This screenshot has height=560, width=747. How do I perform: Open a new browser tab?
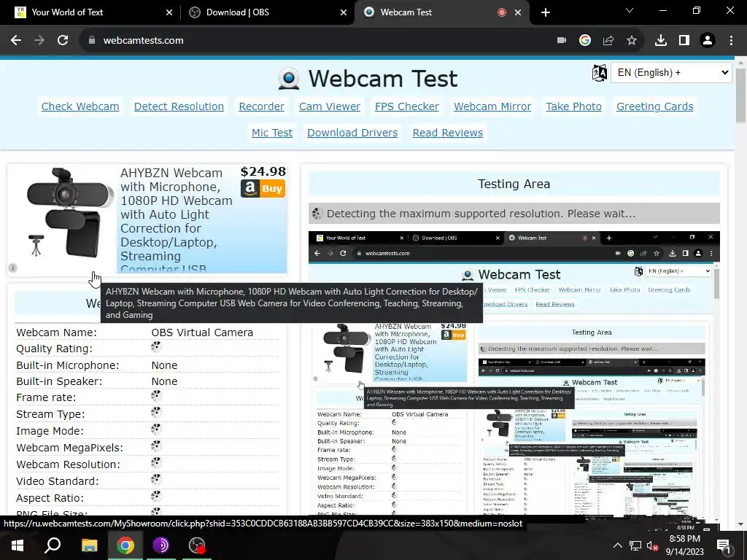click(546, 12)
